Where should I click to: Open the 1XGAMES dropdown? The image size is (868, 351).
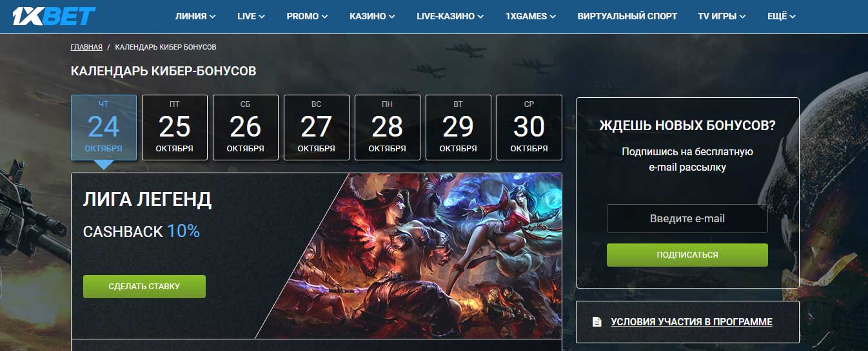click(x=531, y=16)
